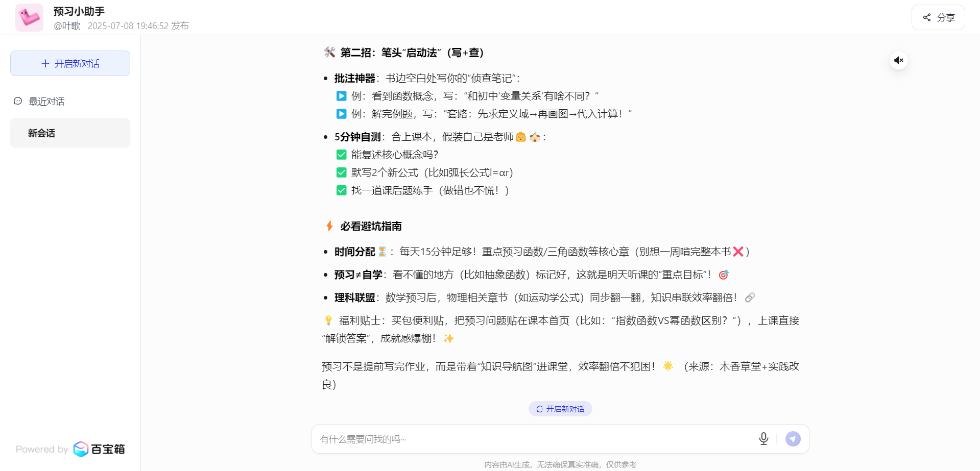980x471 pixels.
Task: Select the 新会话 conversation item
Action: coord(70,133)
